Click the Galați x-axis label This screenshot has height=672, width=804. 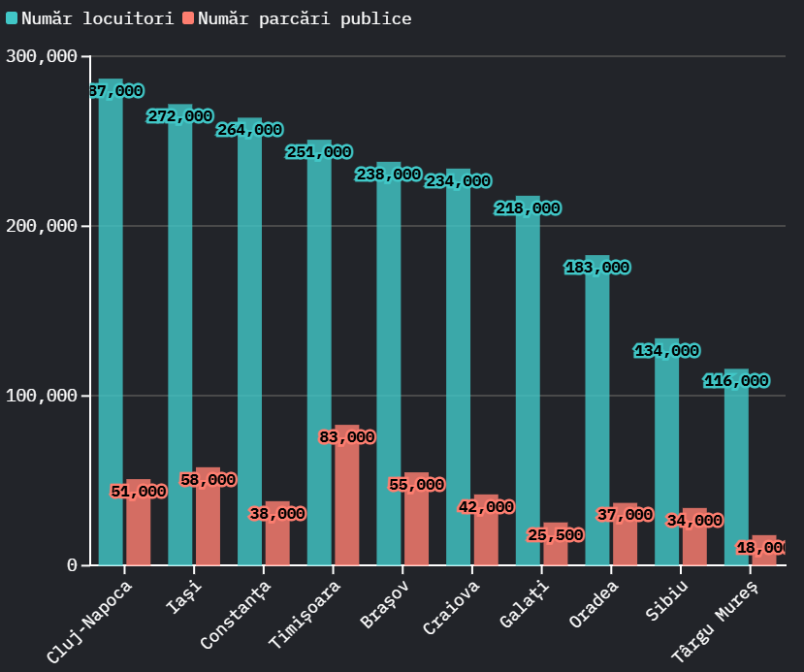526,604
